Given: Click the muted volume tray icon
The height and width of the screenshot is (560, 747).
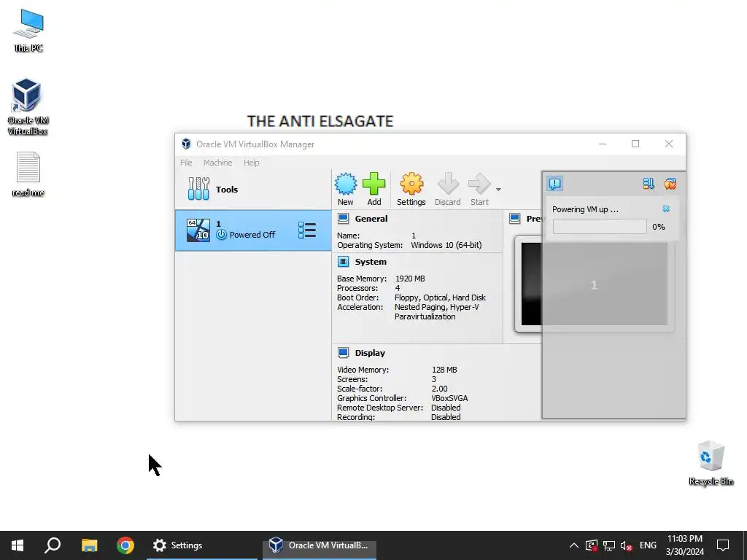Looking at the screenshot, I should point(627,545).
